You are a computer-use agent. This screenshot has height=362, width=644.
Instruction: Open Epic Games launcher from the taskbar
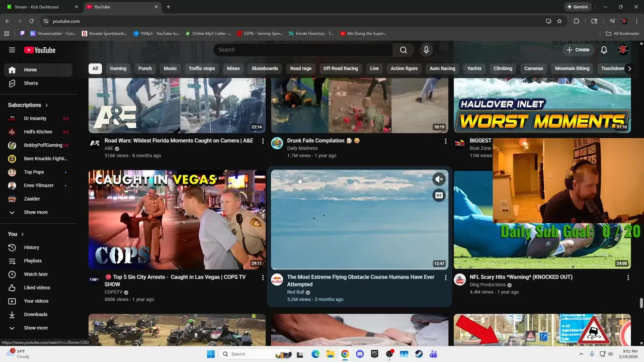(x=374, y=354)
